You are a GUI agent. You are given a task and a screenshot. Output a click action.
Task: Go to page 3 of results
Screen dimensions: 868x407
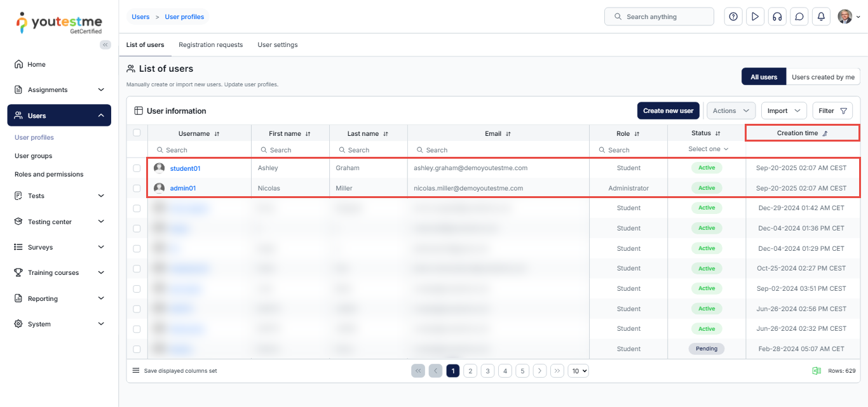click(x=487, y=371)
